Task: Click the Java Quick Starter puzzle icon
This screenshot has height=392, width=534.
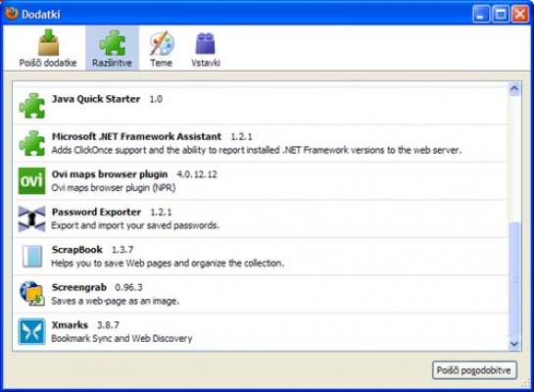Action: pyautogui.click(x=32, y=106)
